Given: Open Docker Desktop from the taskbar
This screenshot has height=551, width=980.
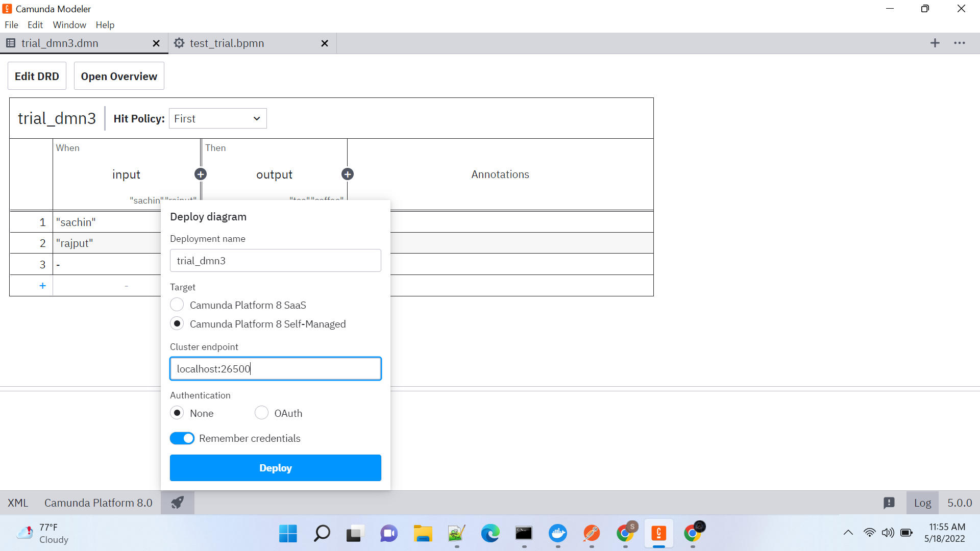Looking at the screenshot, I should click(558, 534).
